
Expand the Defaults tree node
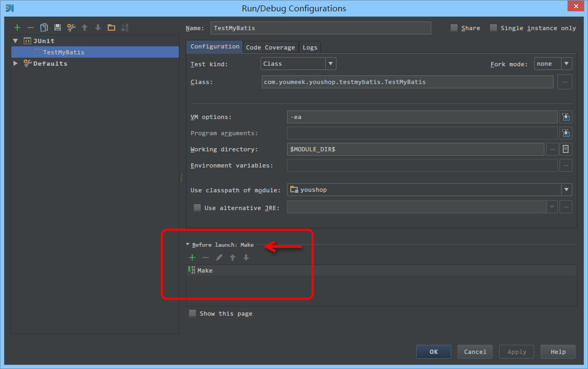tap(16, 63)
